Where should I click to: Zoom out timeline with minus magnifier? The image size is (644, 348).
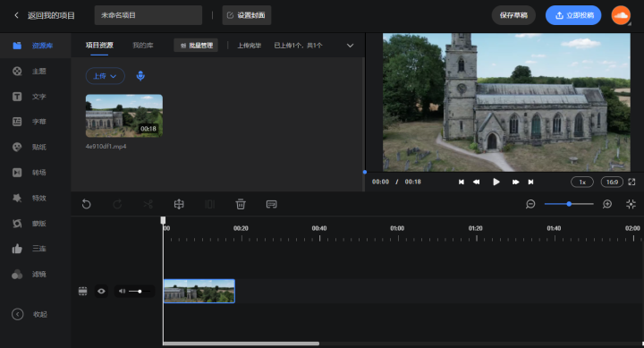pos(530,204)
